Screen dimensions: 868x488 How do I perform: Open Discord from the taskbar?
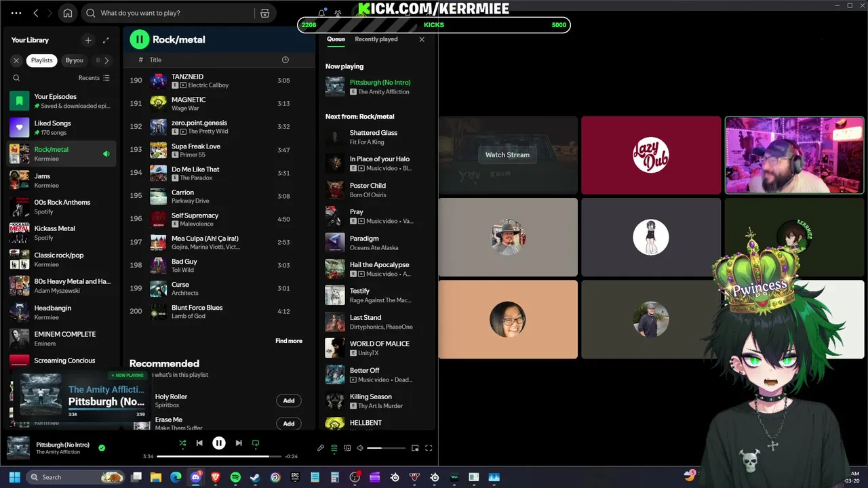(x=196, y=477)
